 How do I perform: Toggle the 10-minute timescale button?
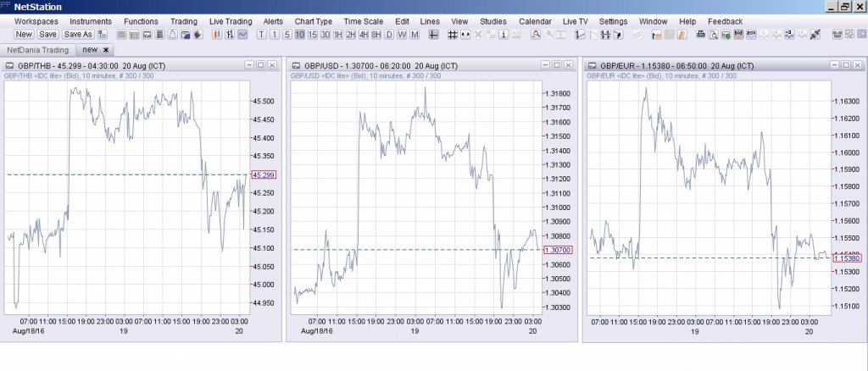300,35
